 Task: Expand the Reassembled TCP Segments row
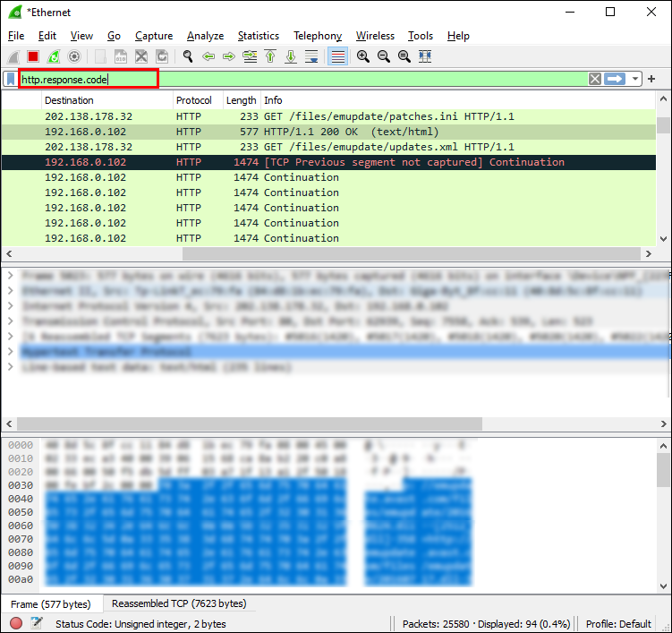pyautogui.click(x=11, y=337)
